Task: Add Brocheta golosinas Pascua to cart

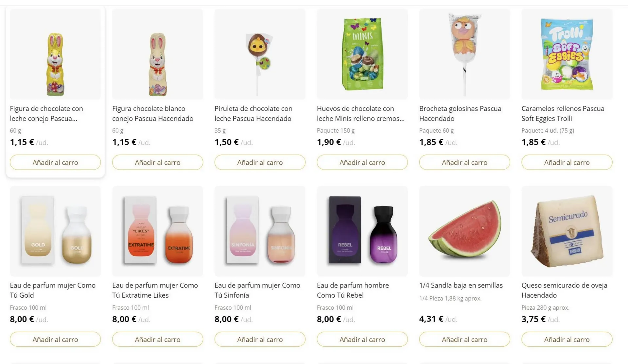Action: click(464, 162)
